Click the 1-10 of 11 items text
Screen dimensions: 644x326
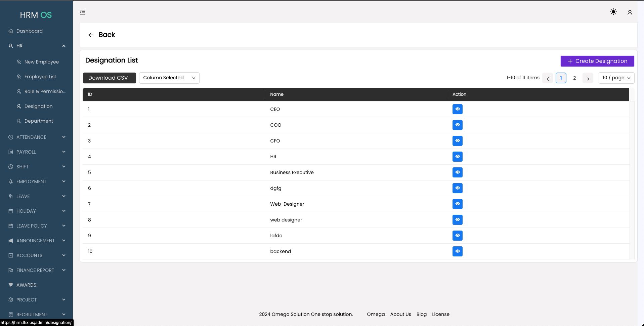click(523, 78)
